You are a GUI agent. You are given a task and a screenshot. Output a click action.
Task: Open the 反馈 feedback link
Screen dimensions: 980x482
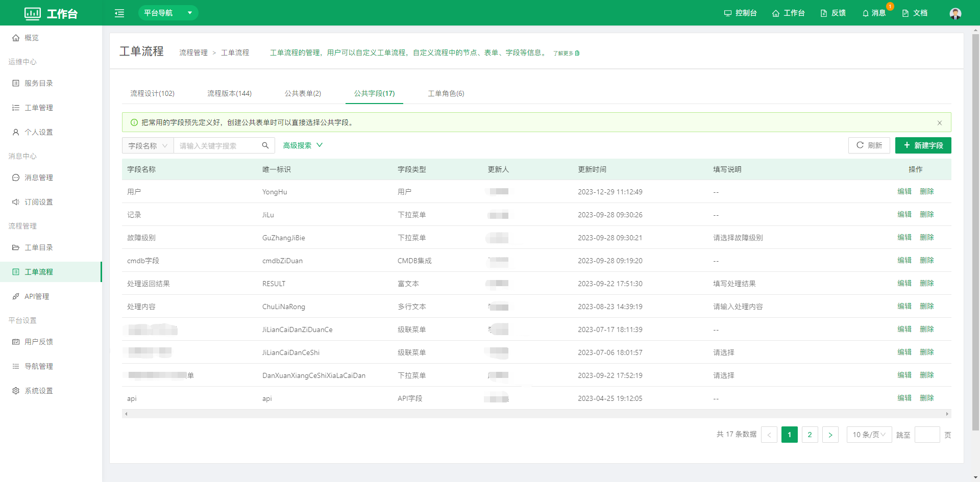click(833, 13)
